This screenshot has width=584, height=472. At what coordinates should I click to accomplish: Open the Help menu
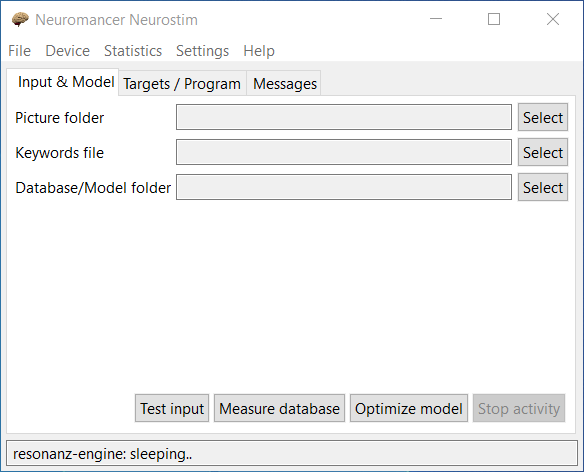[x=259, y=51]
